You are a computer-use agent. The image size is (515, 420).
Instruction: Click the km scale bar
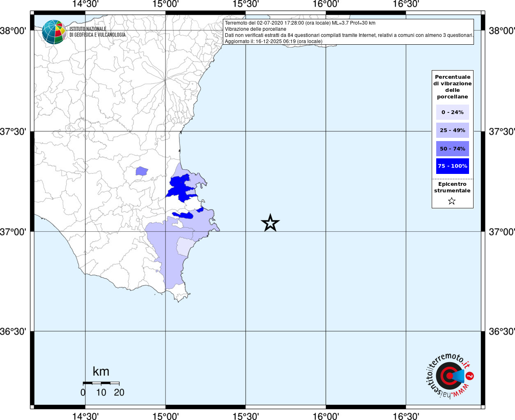[101, 383]
